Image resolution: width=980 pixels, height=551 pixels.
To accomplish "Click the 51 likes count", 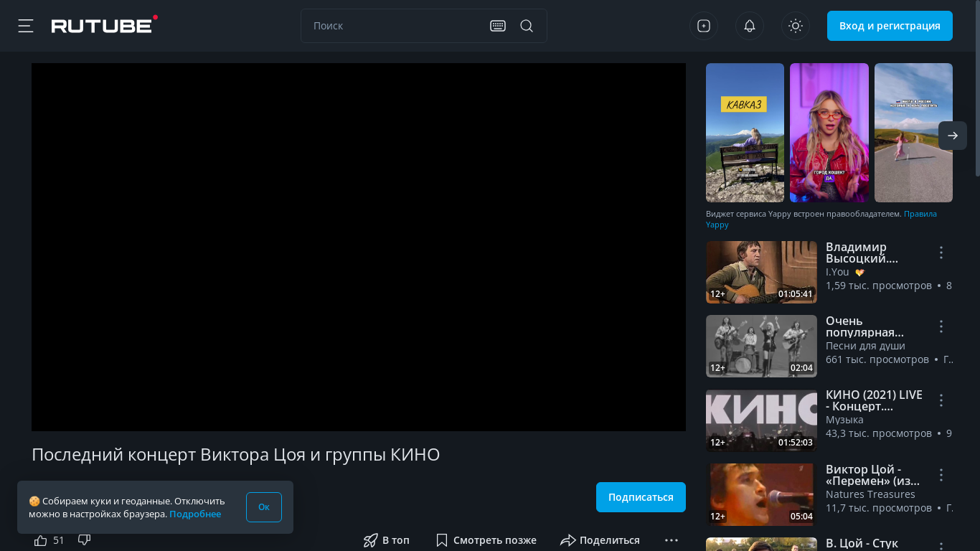I will [x=59, y=540].
